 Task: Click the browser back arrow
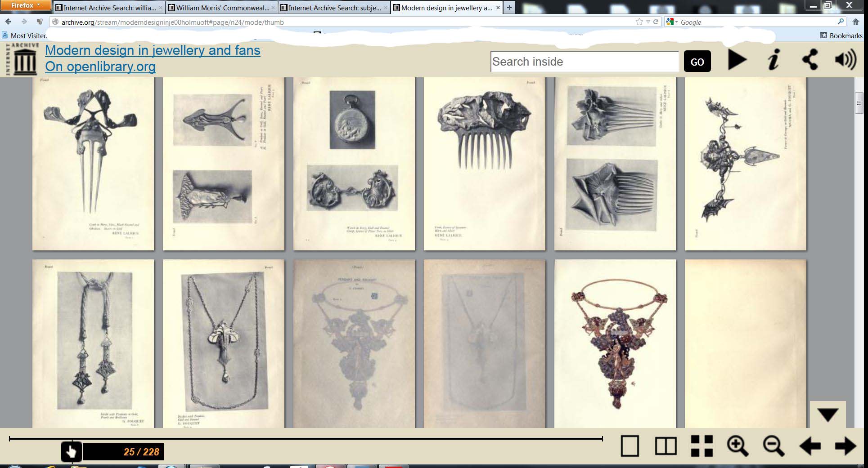[x=8, y=22]
